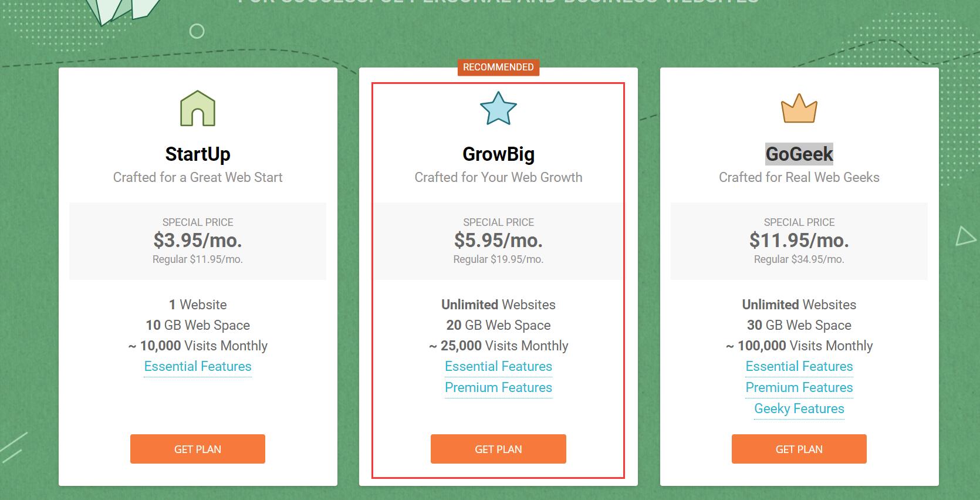Click the $3.95/mo price on StartUp

[x=198, y=240]
